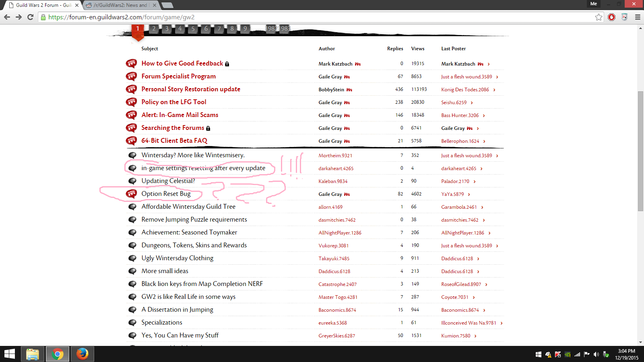644x362 pixels.
Task: Click the browser Back arrow
Action: pos(7,17)
